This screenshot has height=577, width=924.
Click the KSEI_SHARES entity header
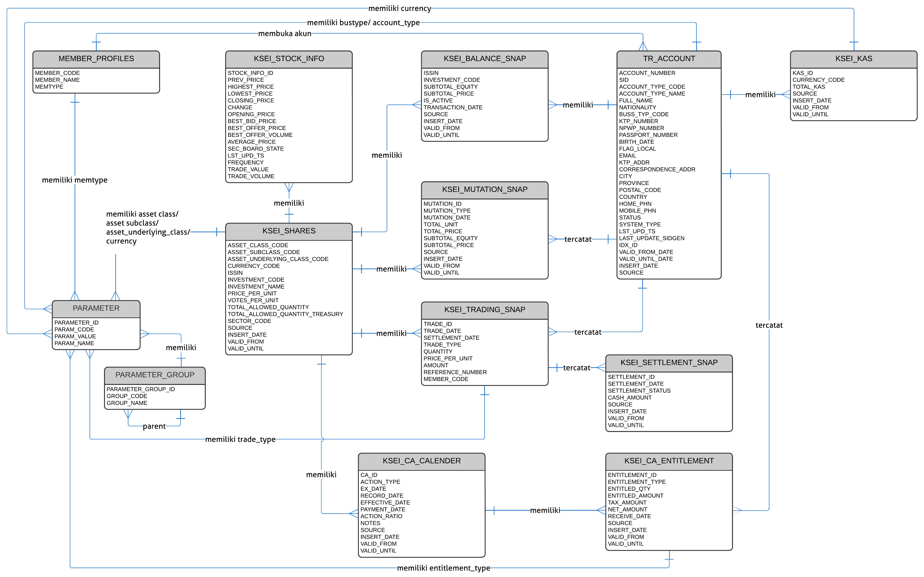(289, 231)
